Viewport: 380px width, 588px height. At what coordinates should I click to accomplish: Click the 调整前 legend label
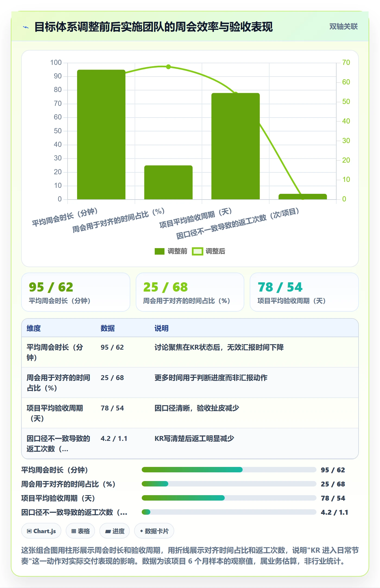177,251
